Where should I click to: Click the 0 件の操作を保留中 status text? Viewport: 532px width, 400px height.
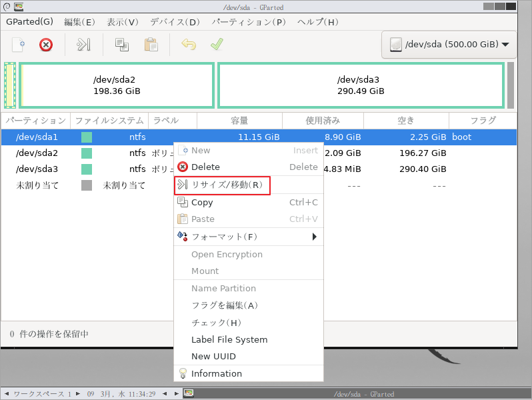(49, 334)
